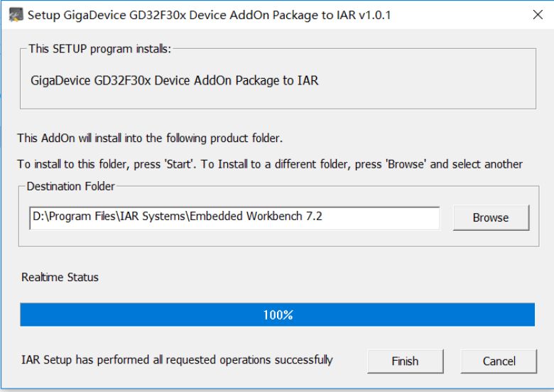Click the 'This AddOn will install' sentence

point(150,138)
